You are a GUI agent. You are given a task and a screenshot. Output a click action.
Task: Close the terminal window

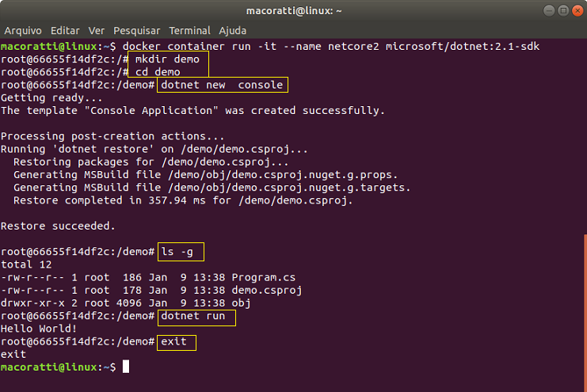pyautogui.click(x=577, y=10)
